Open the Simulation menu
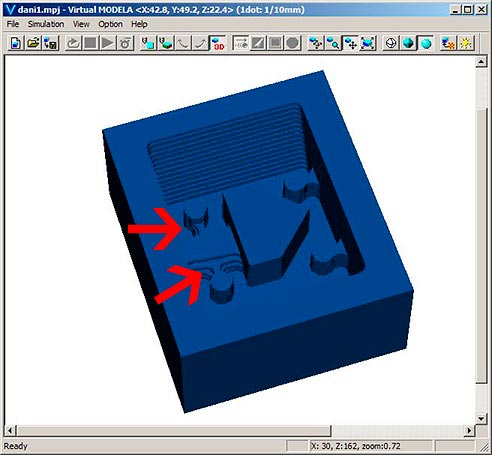Screen dimensions: 492x455 point(46,24)
